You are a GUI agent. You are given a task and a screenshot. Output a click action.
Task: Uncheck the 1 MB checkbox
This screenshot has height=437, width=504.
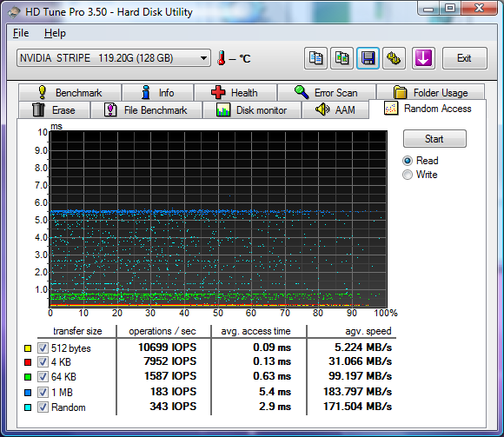pos(43,392)
